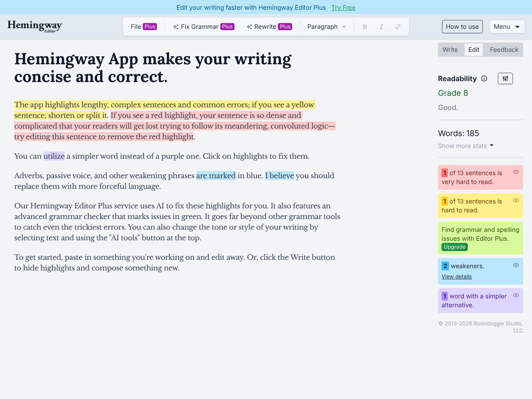
Task: Click the Good. readability rating text
Action: (x=448, y=107)
